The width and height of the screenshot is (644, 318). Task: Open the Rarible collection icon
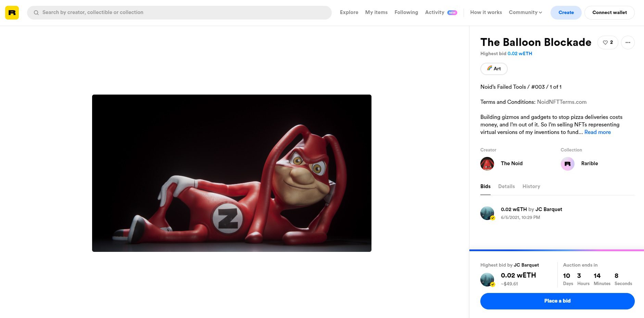pos(567,163)
